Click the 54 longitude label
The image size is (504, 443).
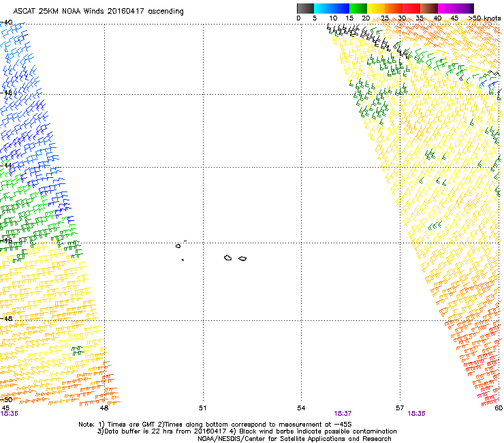coord(301,408)
